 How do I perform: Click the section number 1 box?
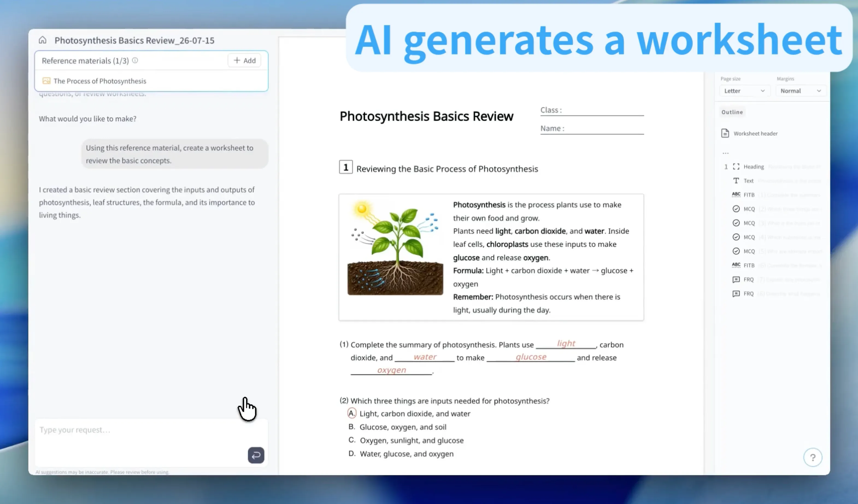point(346,167)
